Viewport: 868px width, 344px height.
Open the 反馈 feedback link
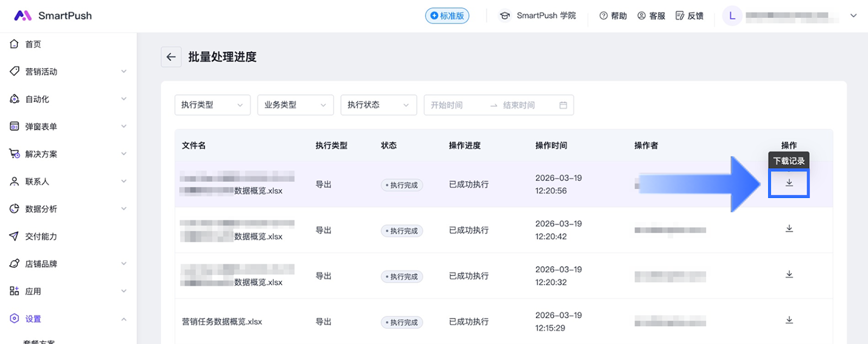point(689,16)
